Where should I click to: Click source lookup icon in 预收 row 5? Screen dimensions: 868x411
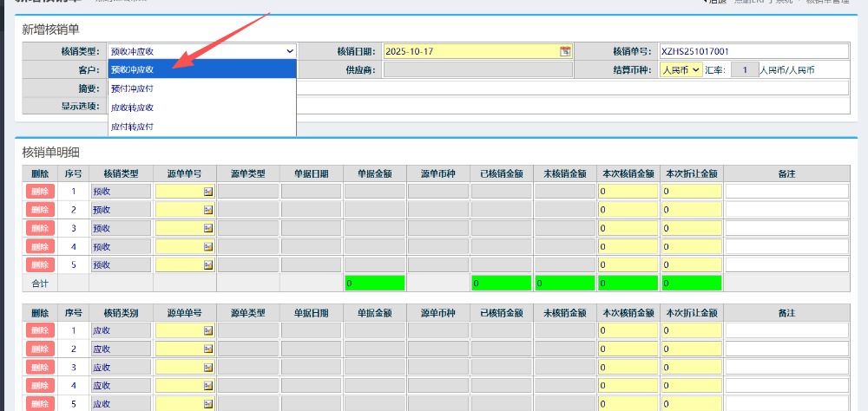click(208, 264)
